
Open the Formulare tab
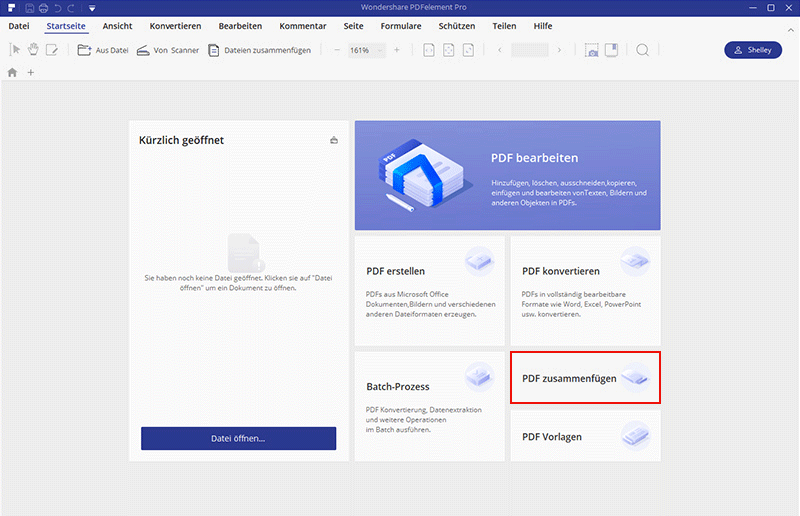pyautogui.click(x=401, y=26)
